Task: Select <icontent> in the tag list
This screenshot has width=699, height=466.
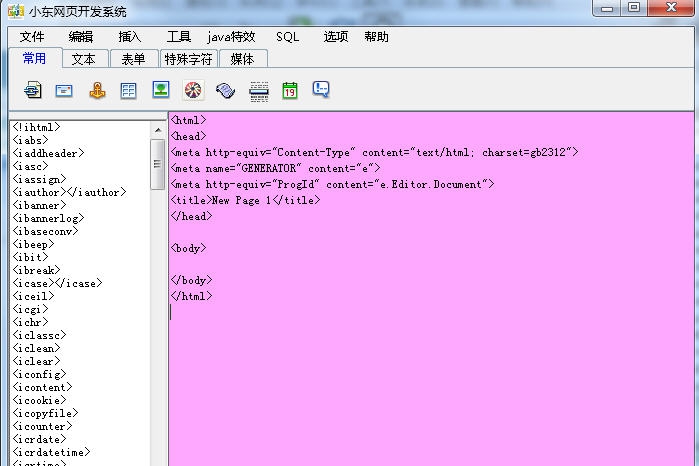Action: tap(42, 387)
